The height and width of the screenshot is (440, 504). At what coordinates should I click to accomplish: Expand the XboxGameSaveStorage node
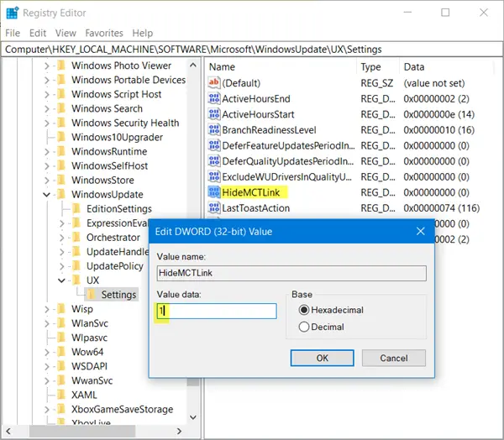click(x=47, y=410)
